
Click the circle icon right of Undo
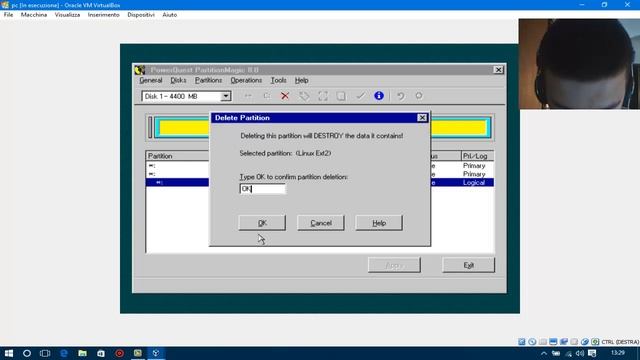coord(419,96)
